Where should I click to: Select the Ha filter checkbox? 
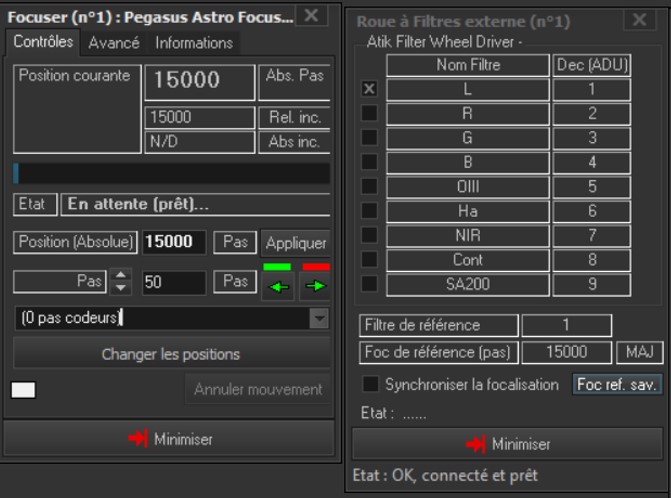point(370,211)
